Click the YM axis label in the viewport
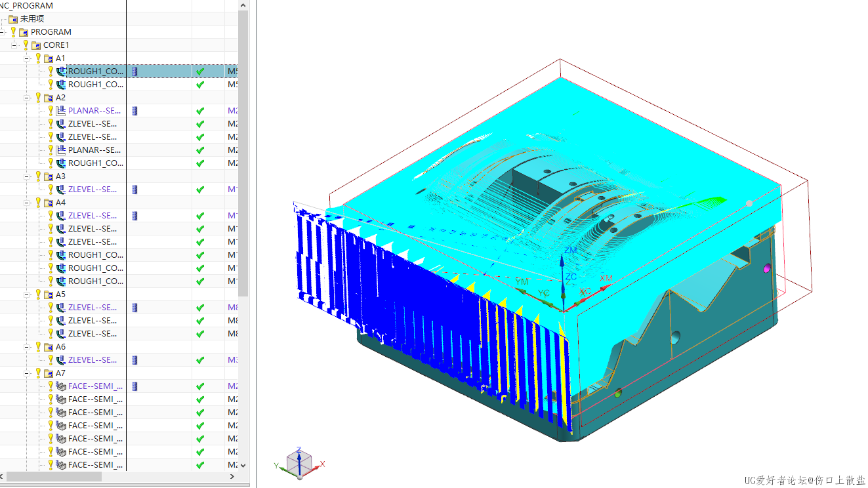 (522, 281)
